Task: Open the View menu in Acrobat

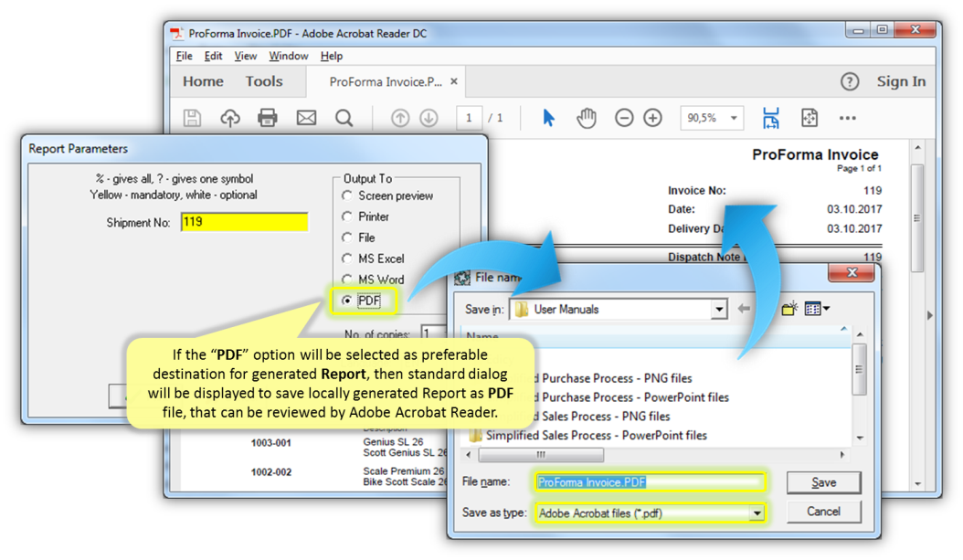Action: tap(245, 56)
